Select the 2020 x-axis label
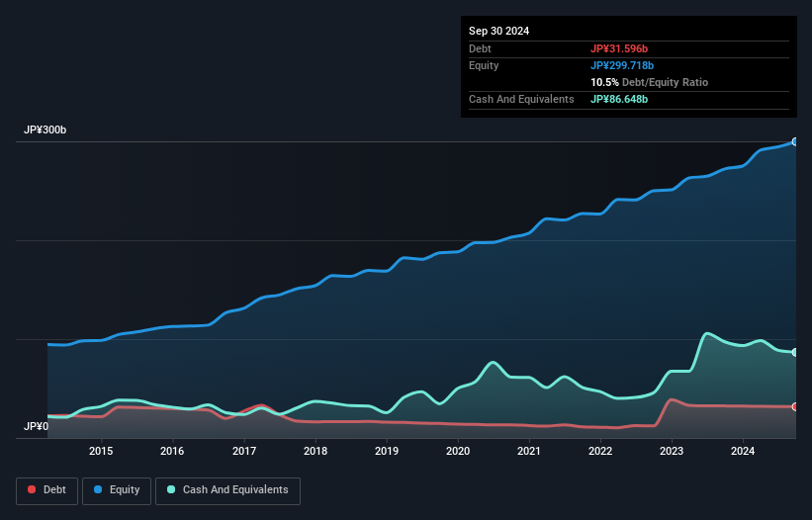The image size is (812, 520). point(458,452)
